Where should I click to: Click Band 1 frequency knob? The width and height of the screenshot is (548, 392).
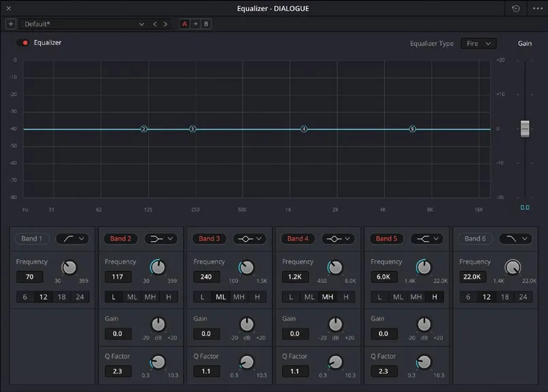[69, 268]
